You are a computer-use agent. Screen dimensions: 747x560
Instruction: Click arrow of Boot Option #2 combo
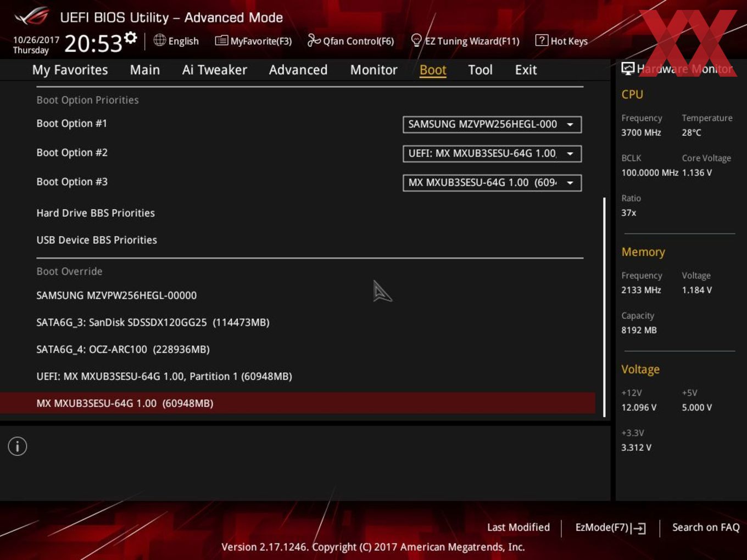pos(570,154)
